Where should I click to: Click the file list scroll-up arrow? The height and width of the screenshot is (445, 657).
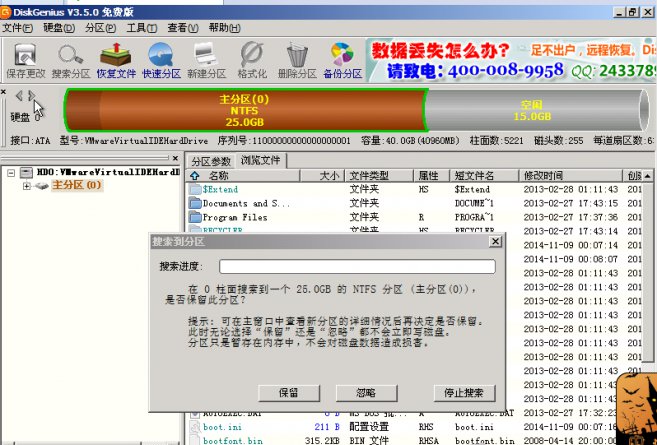pyautogui.click(x=648, y=176)
